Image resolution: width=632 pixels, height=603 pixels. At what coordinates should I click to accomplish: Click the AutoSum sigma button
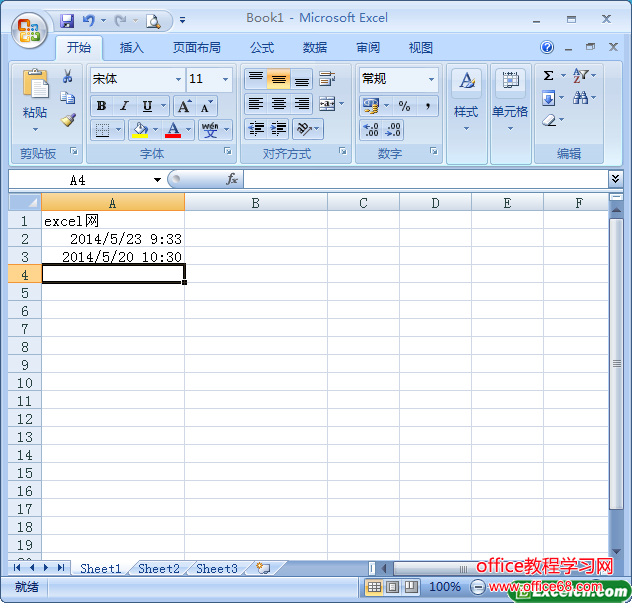tap(548, 75)
